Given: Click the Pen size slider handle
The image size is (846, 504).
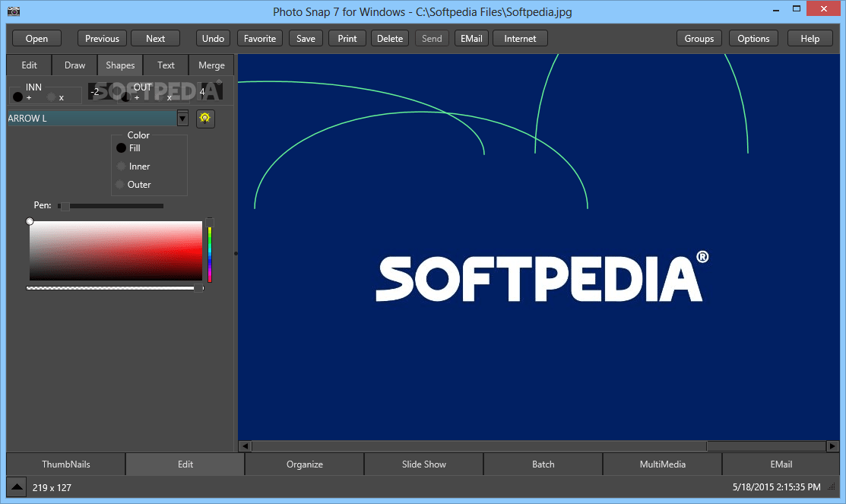Looking at the screenshot, I should click(x=65, y=206).
